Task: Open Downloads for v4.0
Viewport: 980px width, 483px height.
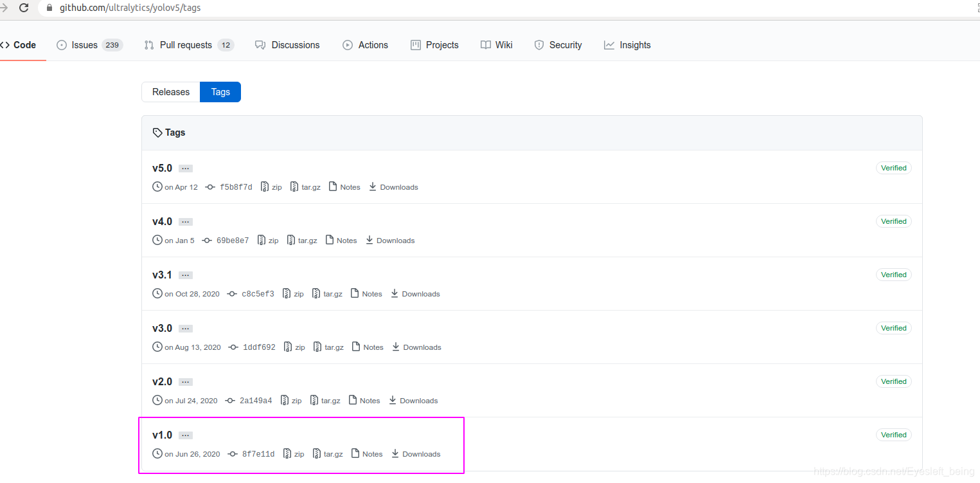Action: coord(390,241)
